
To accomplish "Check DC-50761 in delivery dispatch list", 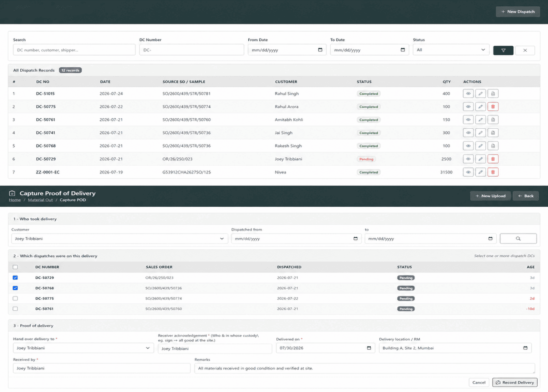I will pyautogui.click(x=15, y=309).
